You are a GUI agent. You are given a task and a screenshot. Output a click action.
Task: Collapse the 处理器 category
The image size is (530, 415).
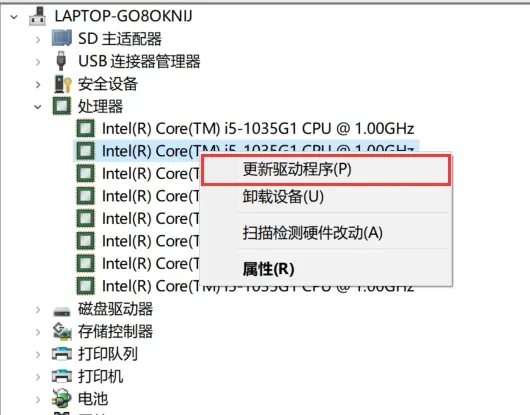38,107
